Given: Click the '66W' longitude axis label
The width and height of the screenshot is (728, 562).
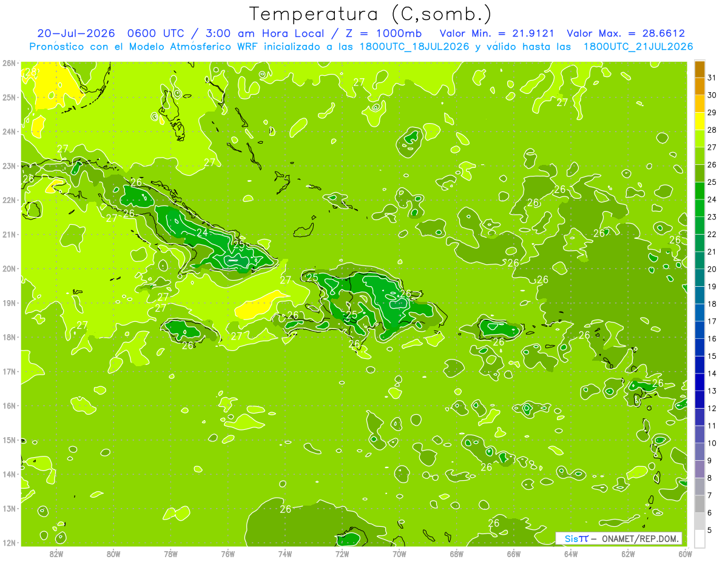Looking at the screenshot, I should click(x=514, y=554).
